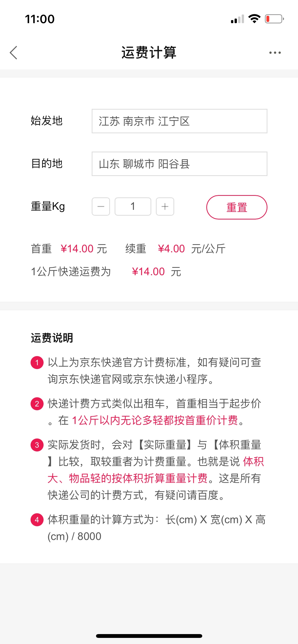
Task: Tap the low battery indicator icon
Action: pos(274,19)
